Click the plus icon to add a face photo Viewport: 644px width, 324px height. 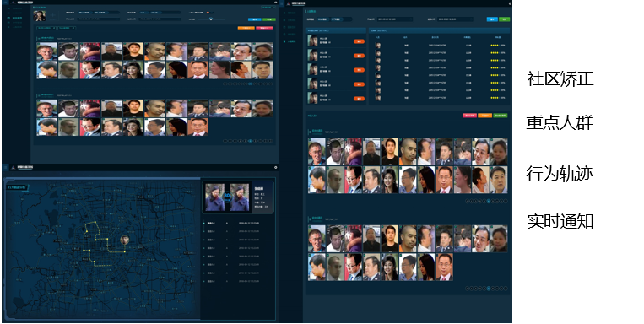(x=52, y=15)
